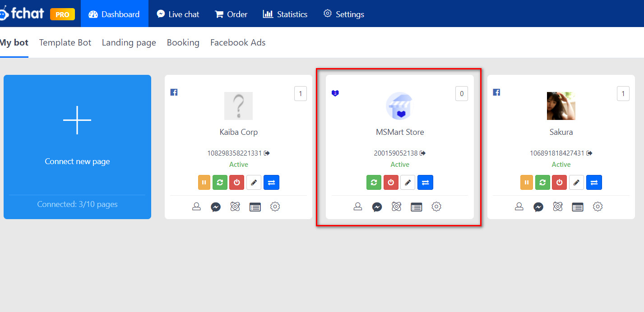Pause the Sakura bot
The image size is (644, 312).
pos(527,182)
